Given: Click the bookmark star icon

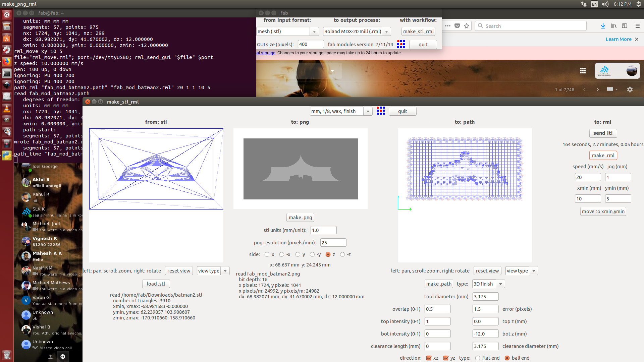Looking at the screenshot, I should (x=466, y=26).
